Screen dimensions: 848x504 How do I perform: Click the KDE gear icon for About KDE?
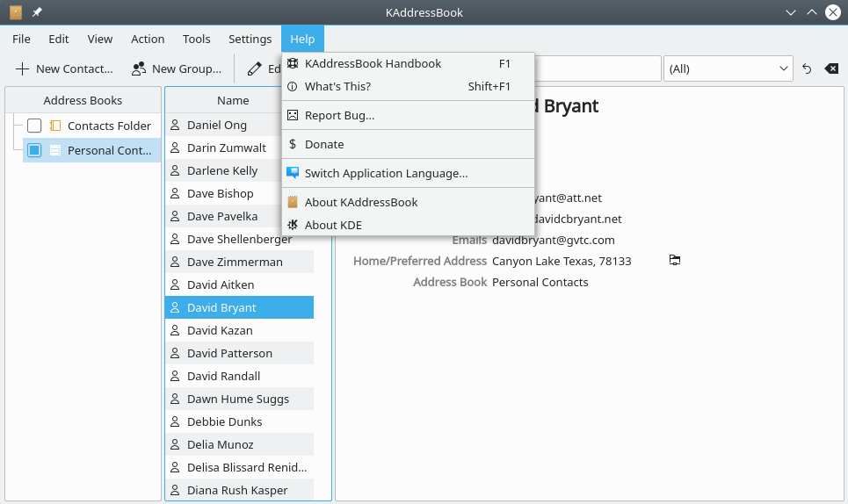tap(293, 225)
